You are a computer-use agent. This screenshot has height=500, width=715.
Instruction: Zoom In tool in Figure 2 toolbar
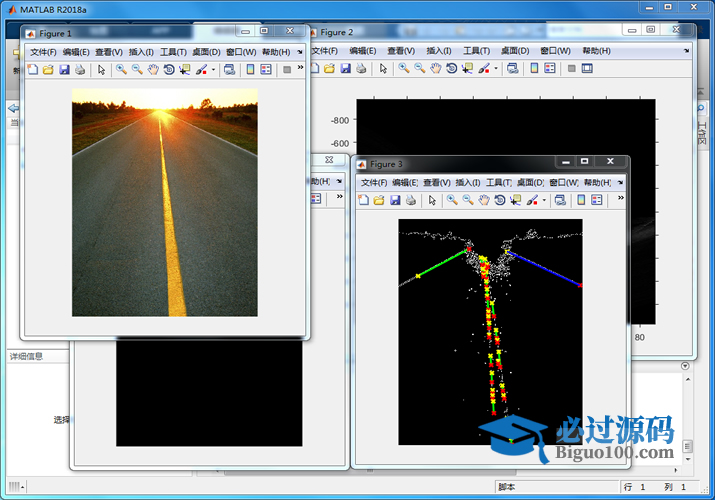(x=404, y=68)
